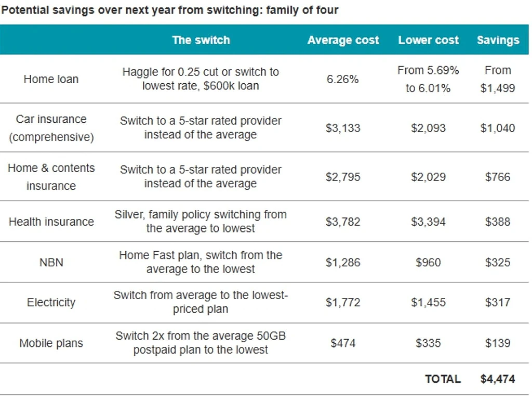
Task: Click the 'NBN' row label
Action: (51, 262)
